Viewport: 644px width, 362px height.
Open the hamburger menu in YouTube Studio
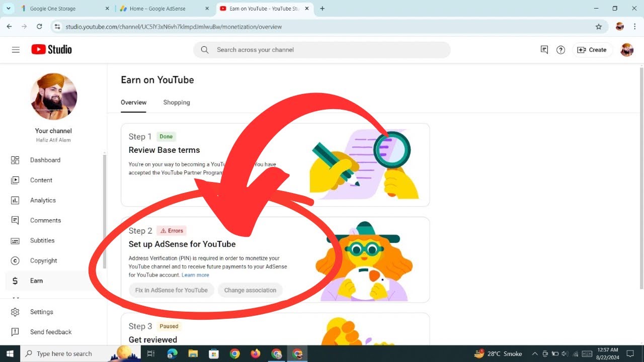click(16, 50)
